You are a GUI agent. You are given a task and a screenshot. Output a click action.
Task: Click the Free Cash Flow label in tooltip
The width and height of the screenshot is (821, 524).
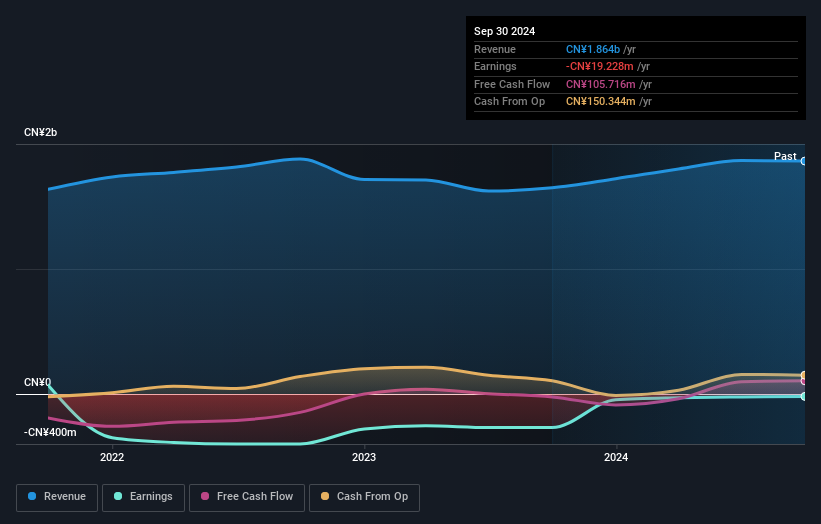coord(512,84)
